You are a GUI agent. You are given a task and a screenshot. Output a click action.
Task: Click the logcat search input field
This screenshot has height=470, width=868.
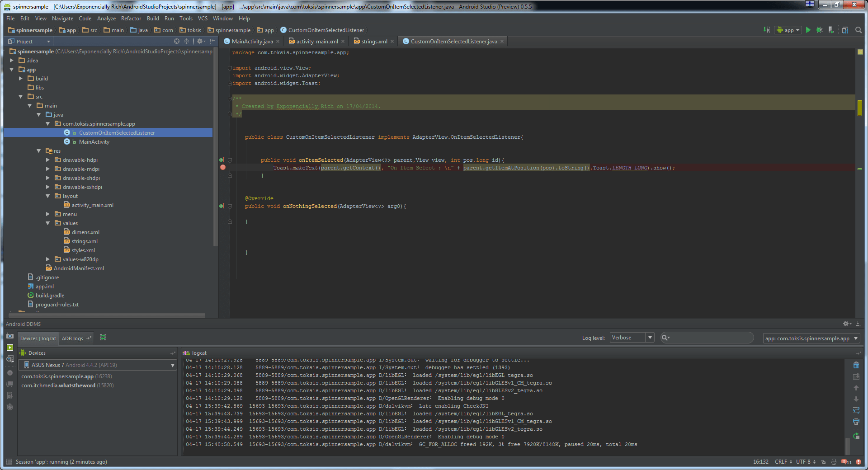click(710, 338)
